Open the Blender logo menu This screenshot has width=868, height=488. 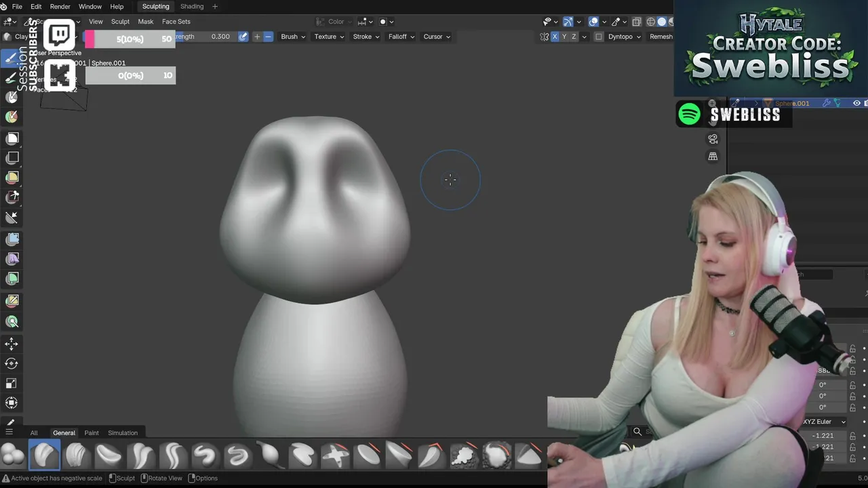tap(4, 7)
